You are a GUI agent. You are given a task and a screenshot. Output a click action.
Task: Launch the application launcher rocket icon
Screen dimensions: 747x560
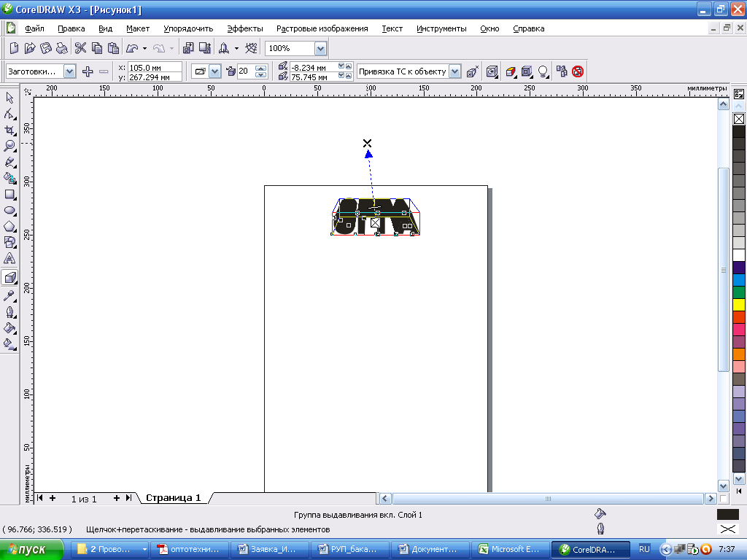[x=224, y=47]
